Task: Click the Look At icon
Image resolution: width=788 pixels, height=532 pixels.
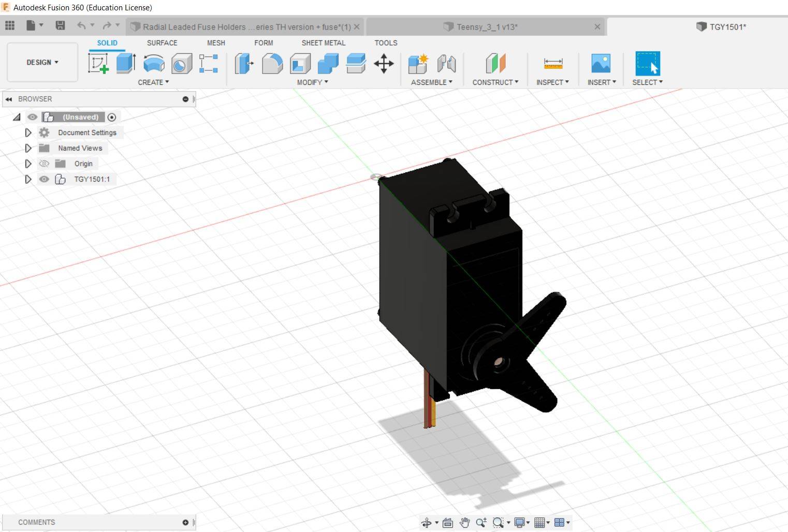Action: [x=448, y=523]
